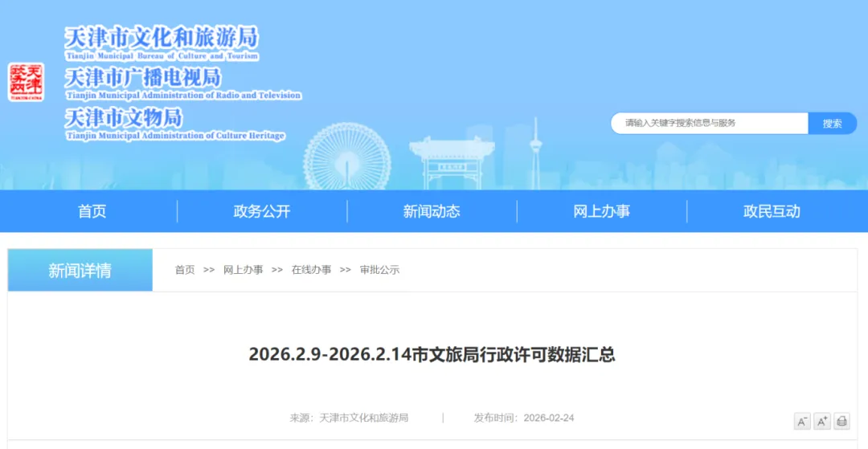Click the 天津市文物局 title logo
This screenshot has width=868, height=449.
pos(124,118)
